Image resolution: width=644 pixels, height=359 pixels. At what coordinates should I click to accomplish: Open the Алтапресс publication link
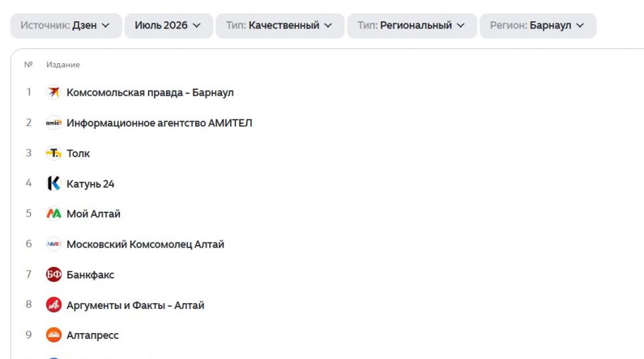(x=93, y=335)
